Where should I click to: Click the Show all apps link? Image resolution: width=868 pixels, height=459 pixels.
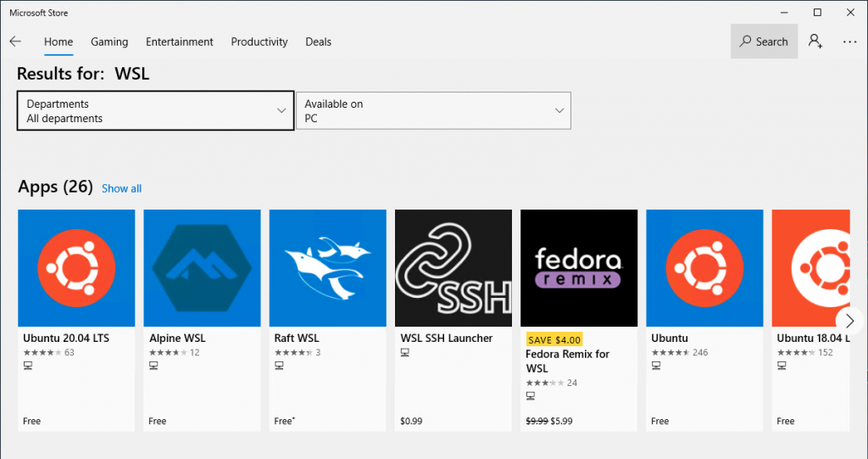tap(122, 188)
